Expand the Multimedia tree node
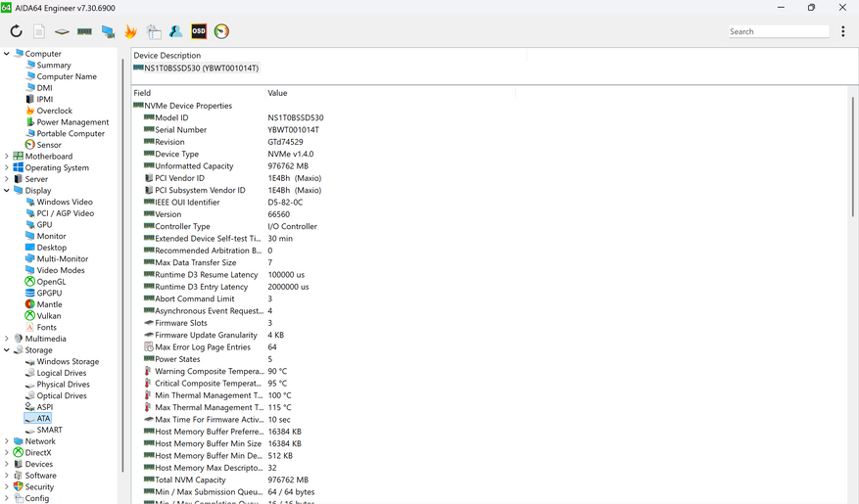 pyautogui.click(x=7, y=339)
